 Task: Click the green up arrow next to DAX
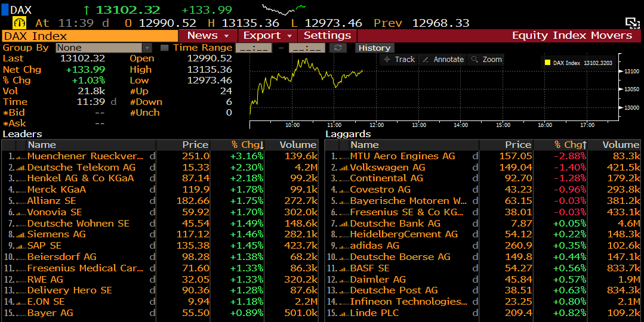tap(87, 10)
